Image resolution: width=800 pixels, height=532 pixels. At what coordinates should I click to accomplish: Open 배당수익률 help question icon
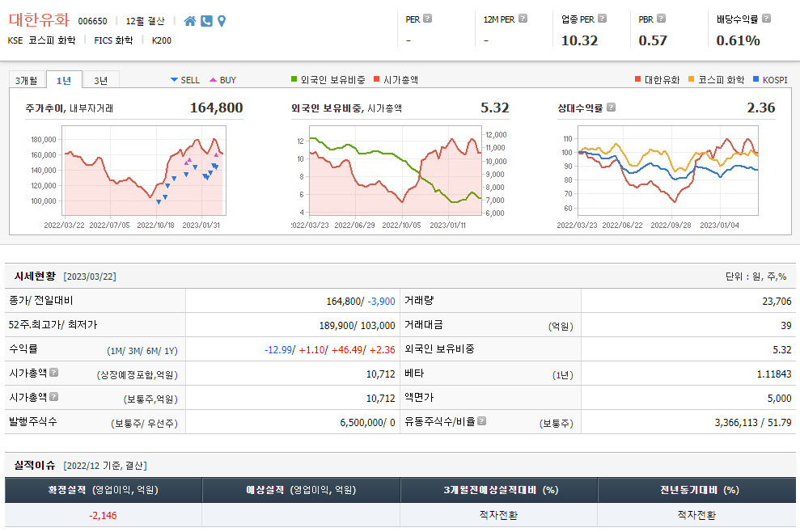tap(766, 19)
